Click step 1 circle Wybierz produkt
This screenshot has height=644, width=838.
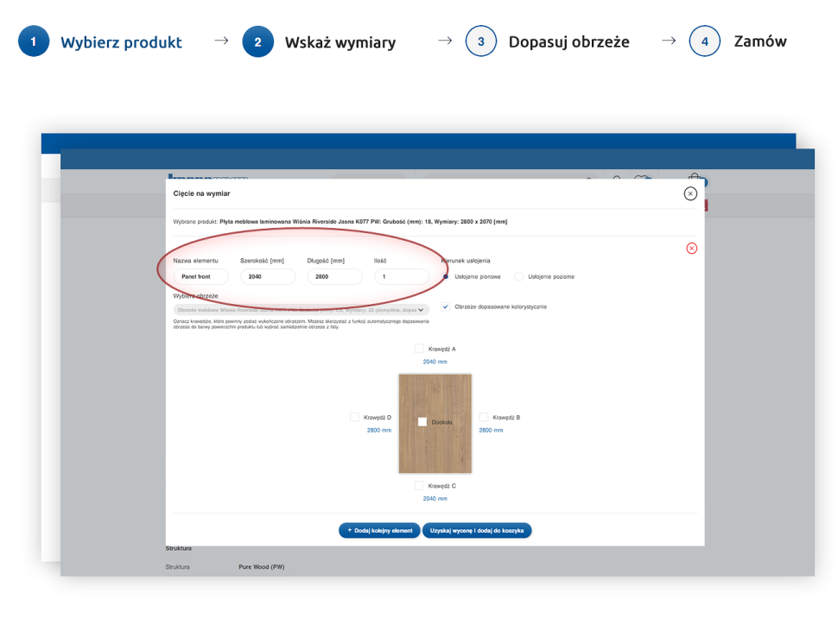(34, 41)
